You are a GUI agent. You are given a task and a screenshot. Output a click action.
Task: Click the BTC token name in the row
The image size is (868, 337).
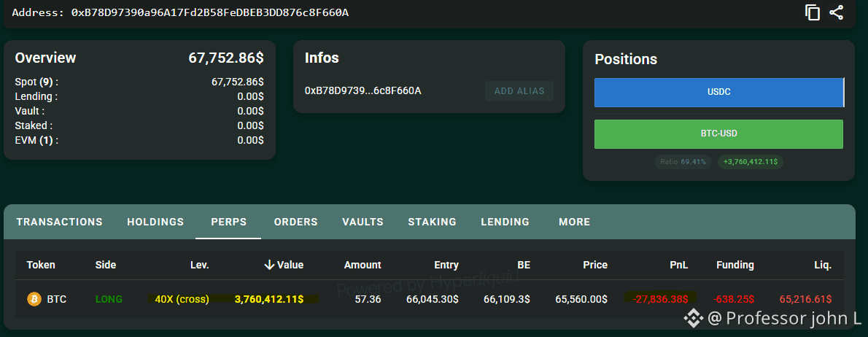pyautogui.click(x=56, y=299)
